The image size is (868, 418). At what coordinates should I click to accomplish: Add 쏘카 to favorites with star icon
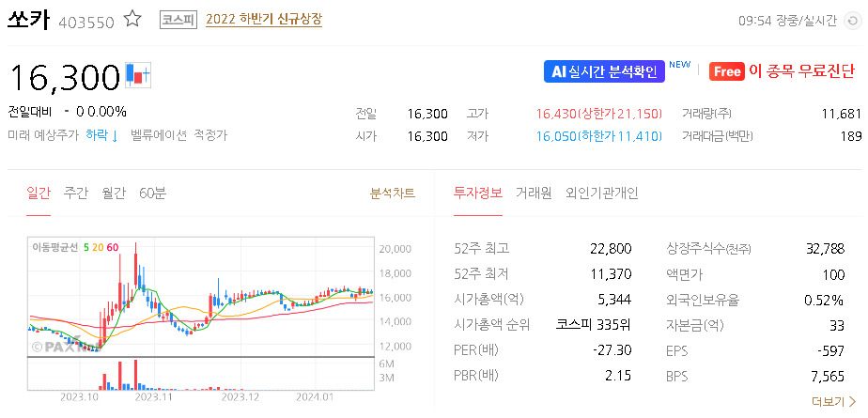click(132, 20)
